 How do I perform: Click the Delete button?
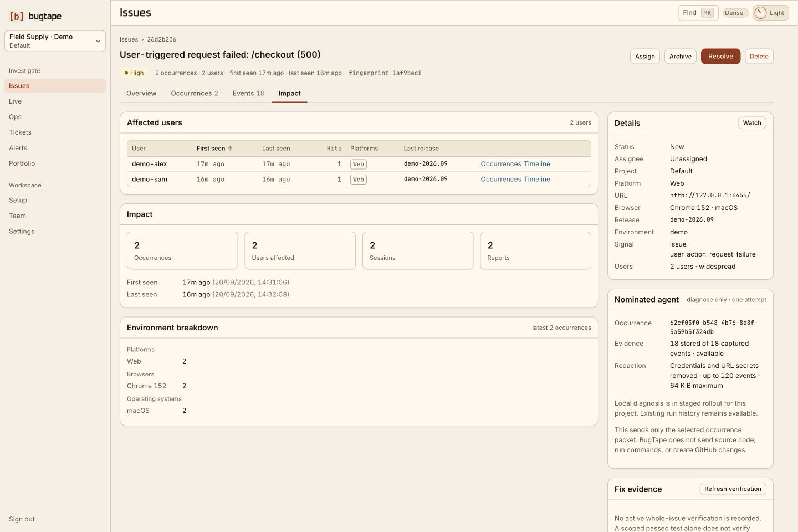759,56
